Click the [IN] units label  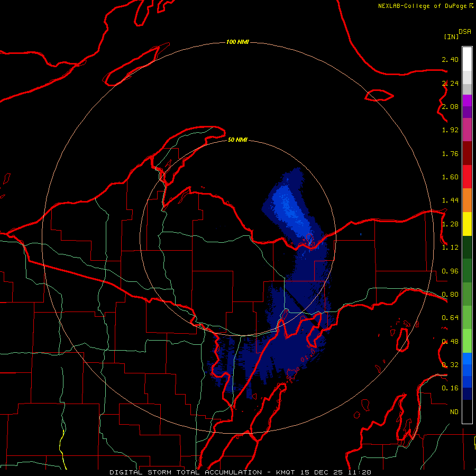point(452,36)
